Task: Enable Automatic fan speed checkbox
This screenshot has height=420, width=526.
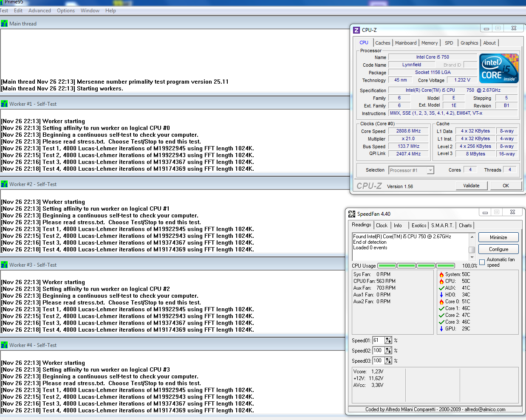Action: [x=482, y=262]
